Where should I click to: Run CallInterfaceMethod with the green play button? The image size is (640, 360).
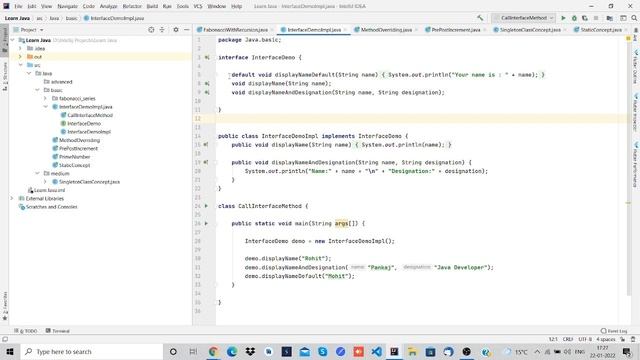pyautogui.click(x=563, y=18)
